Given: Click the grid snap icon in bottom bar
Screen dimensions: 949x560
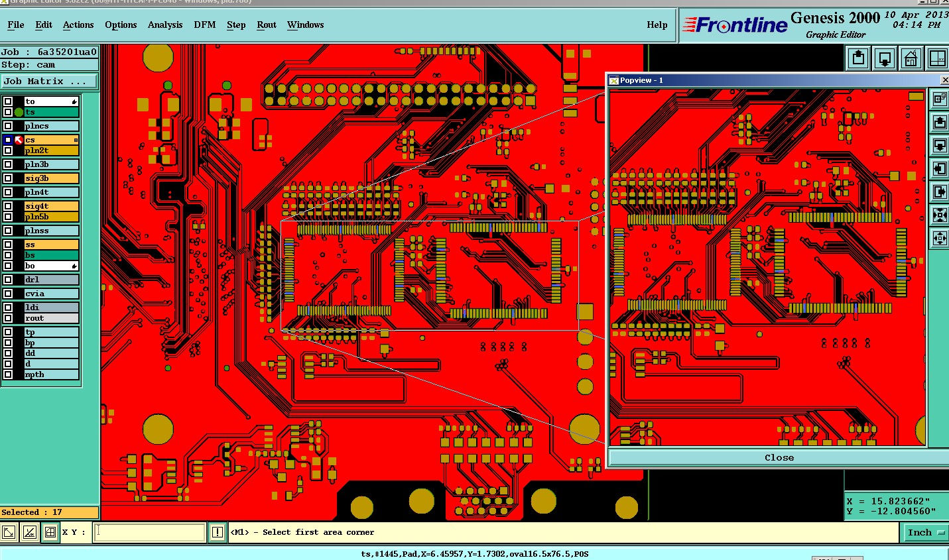Looking at the screenshot, I should pyautogui.click(x=50, y=532).
